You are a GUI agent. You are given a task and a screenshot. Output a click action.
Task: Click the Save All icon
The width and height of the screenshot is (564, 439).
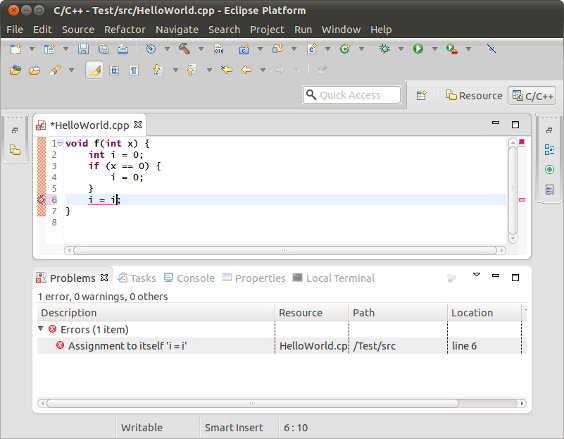(x=103, y=49)
